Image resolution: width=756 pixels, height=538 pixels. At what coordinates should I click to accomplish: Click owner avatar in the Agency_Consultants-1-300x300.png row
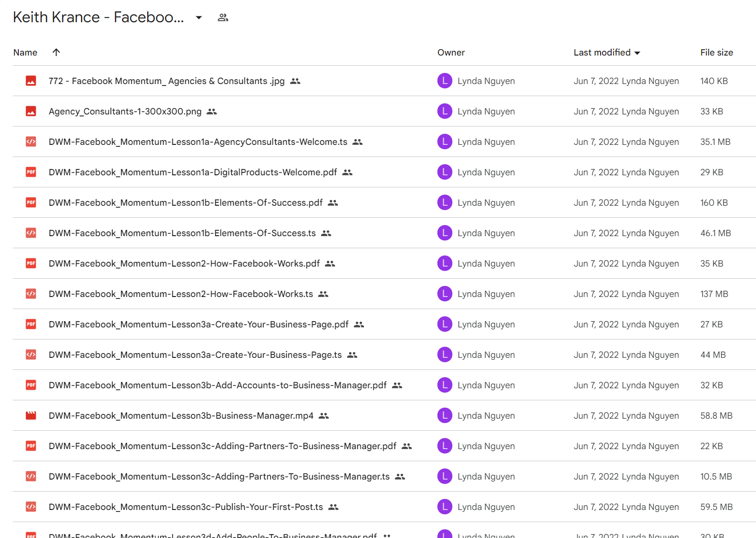tap(445, 111)
